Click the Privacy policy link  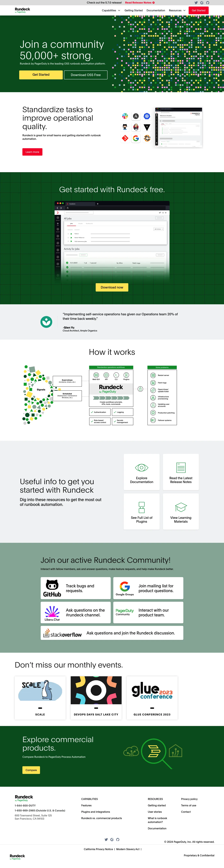tap(189, 799)
